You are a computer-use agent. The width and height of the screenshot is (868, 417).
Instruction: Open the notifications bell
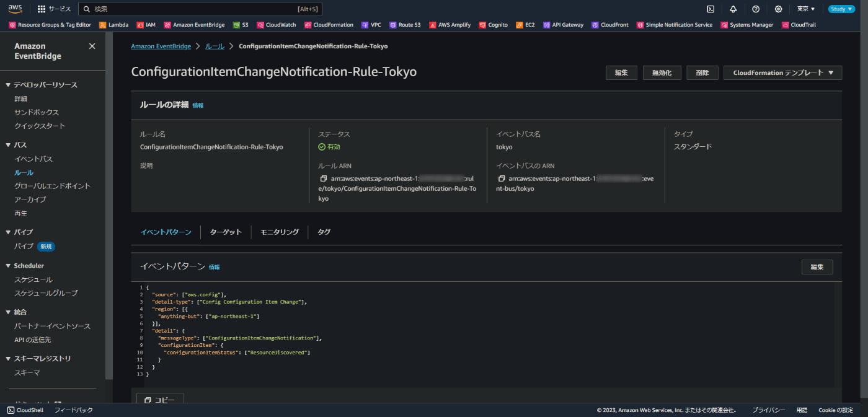[x=733, y=9]
